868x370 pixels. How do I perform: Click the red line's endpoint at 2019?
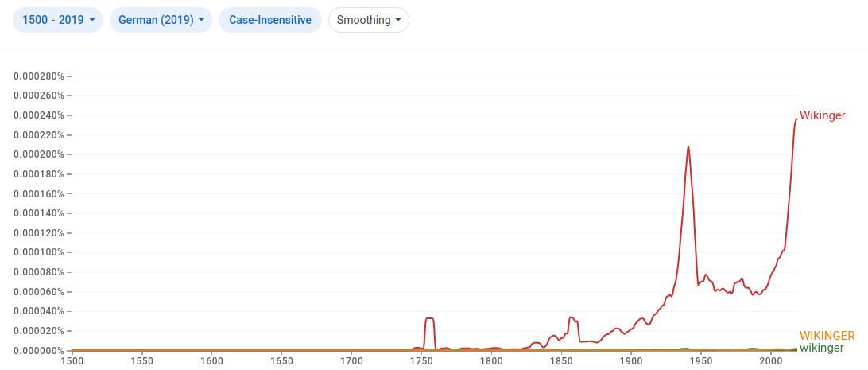tap(796, 119)
